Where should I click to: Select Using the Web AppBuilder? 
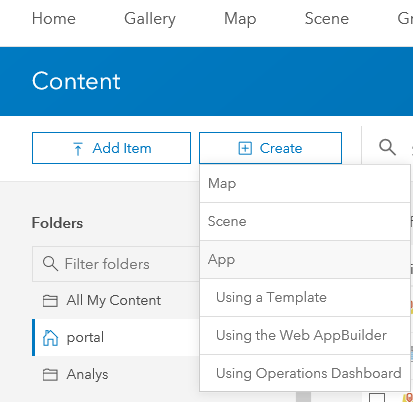(305, 335)
